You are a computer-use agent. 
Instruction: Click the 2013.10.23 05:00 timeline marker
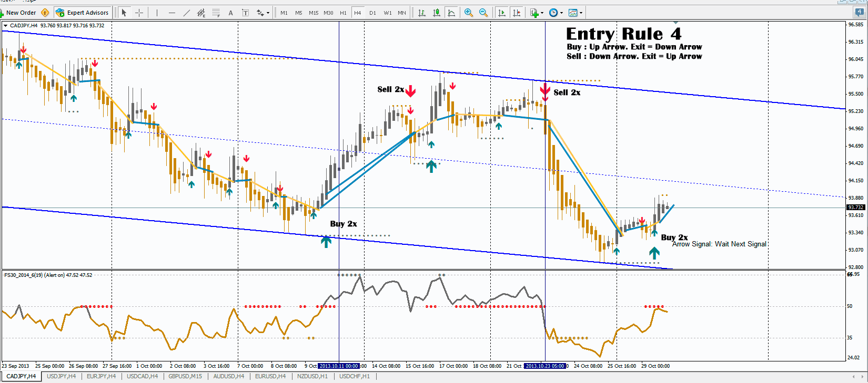click(544, 366)
